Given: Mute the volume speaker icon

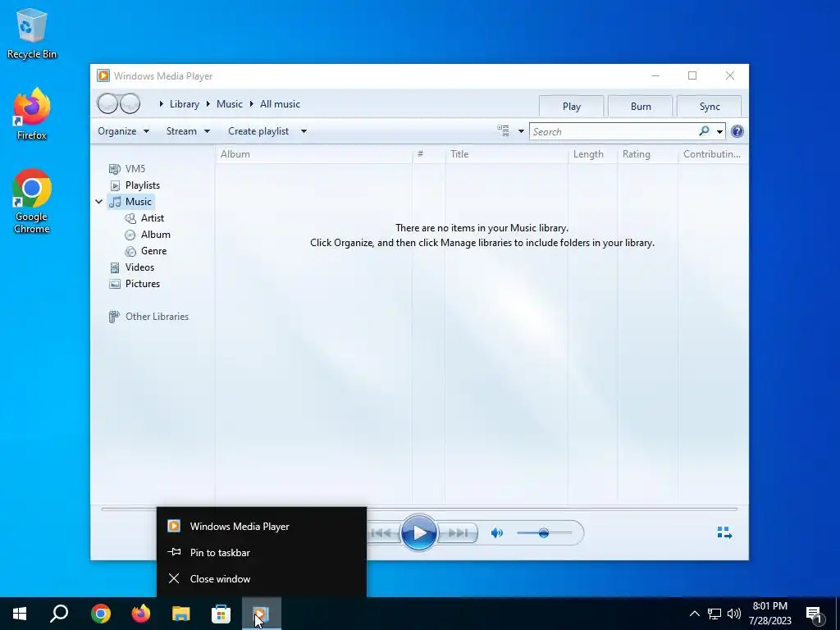Looking at the screenshot, I should point(496,533).
